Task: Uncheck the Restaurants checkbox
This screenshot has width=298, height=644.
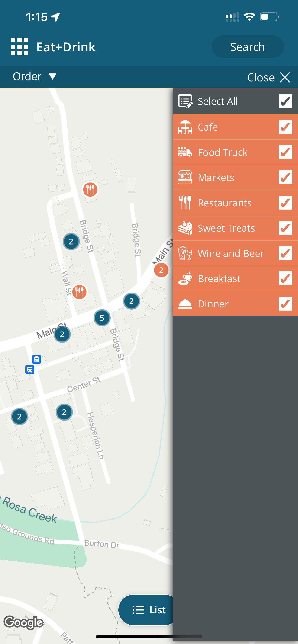Action: pyautogui.click(x=285, y=203)
